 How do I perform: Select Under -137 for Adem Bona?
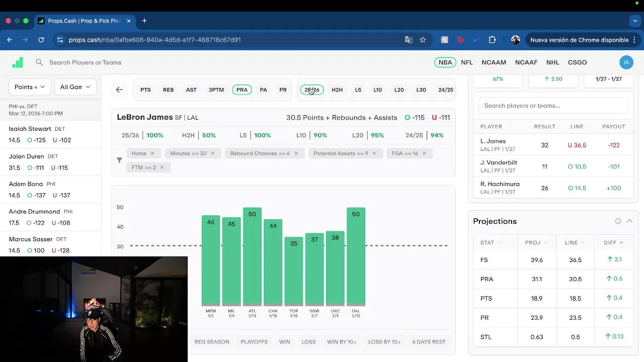[x=61, y=196]
